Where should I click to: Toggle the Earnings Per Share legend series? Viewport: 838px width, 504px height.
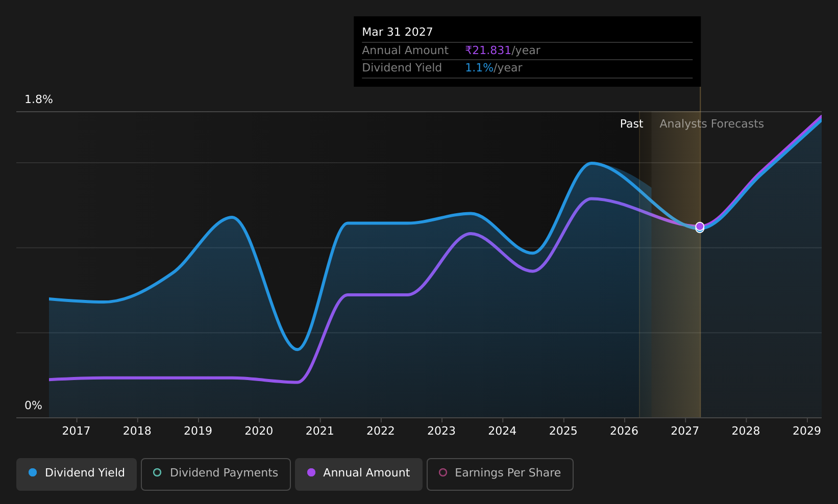click(x=500, y=474)
